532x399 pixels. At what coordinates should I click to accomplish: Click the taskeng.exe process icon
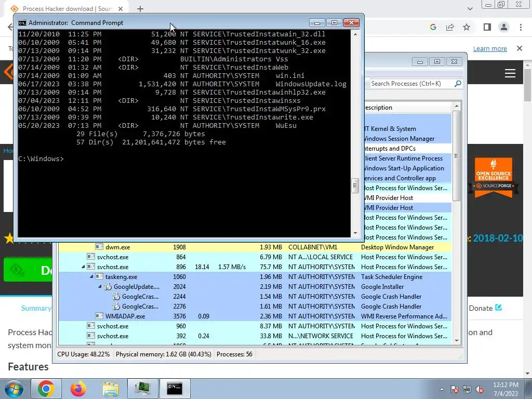coord(99,277)
